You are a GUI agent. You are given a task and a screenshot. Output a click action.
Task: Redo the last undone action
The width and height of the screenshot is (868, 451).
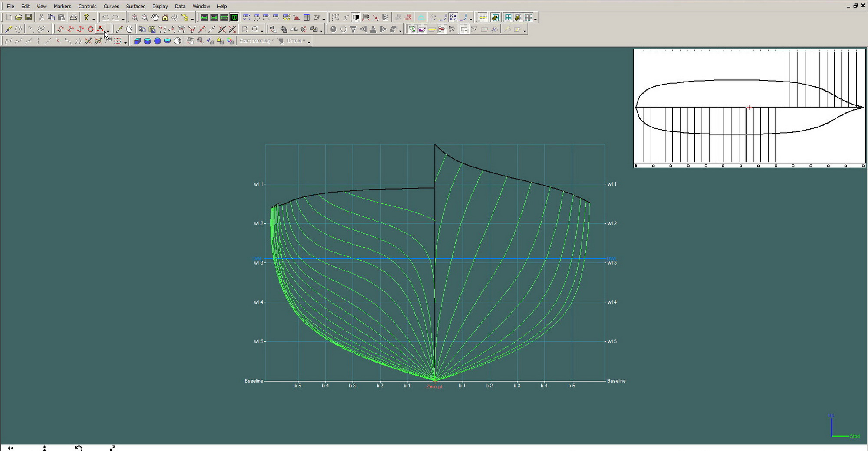(115, 17)
